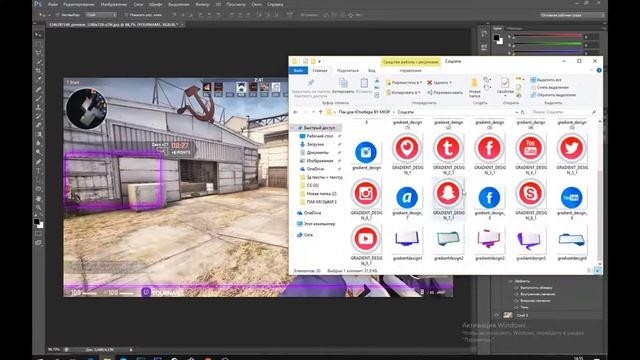Image resolution: width=640 pixels, height=360 pixels.
Task: Switch to details view in status bar
Action: tap(590, 270)
